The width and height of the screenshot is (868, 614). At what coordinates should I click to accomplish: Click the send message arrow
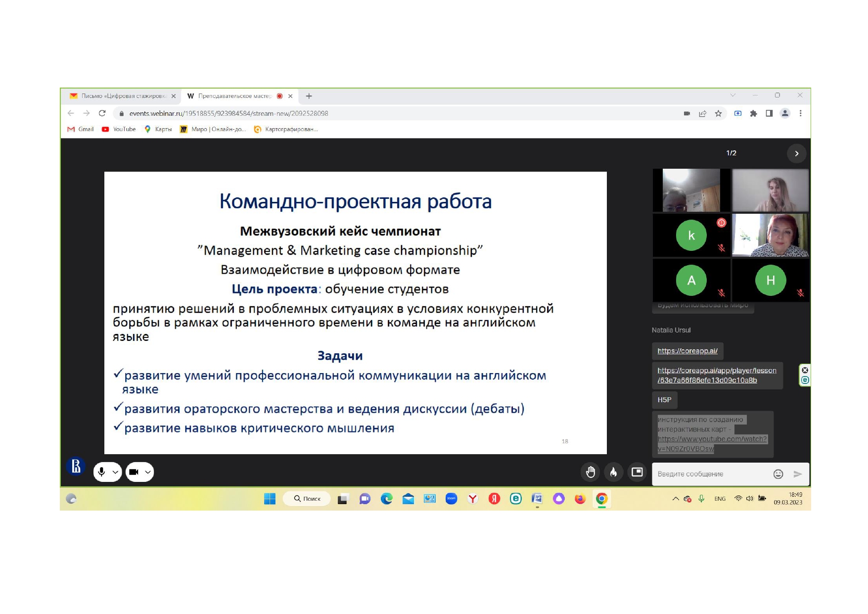(x=797, y=474)
